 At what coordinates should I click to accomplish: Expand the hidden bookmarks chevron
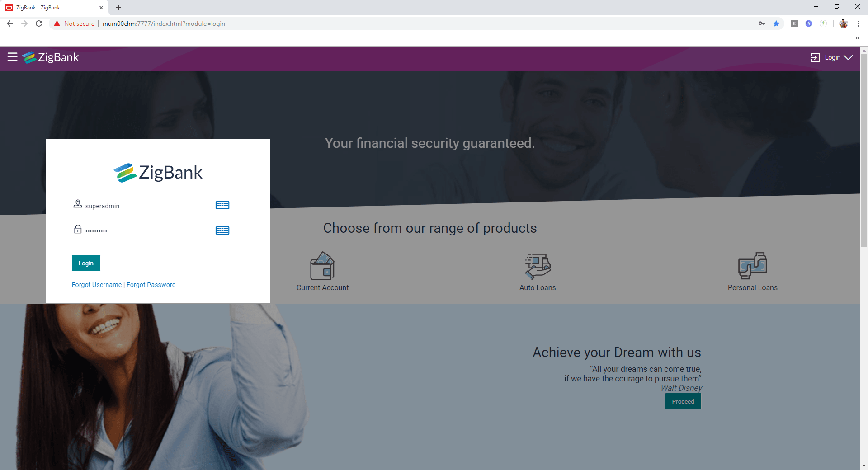[x=857, y=38]
